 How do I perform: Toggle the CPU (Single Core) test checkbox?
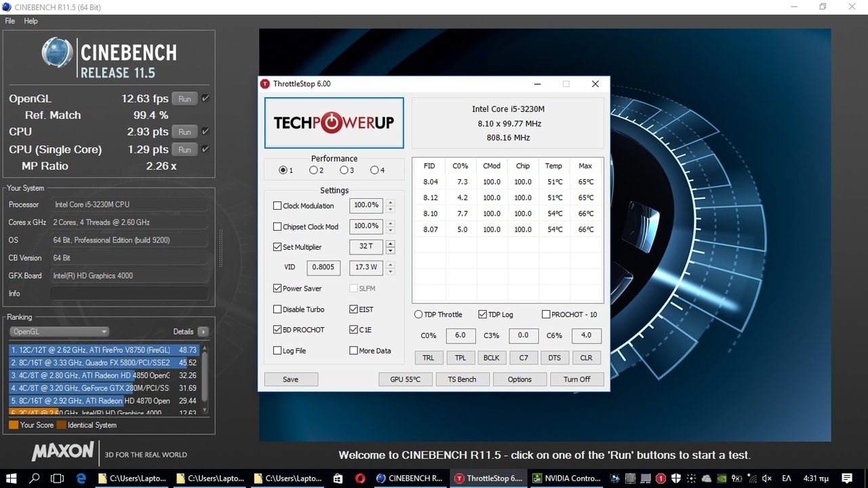[205, 149]
